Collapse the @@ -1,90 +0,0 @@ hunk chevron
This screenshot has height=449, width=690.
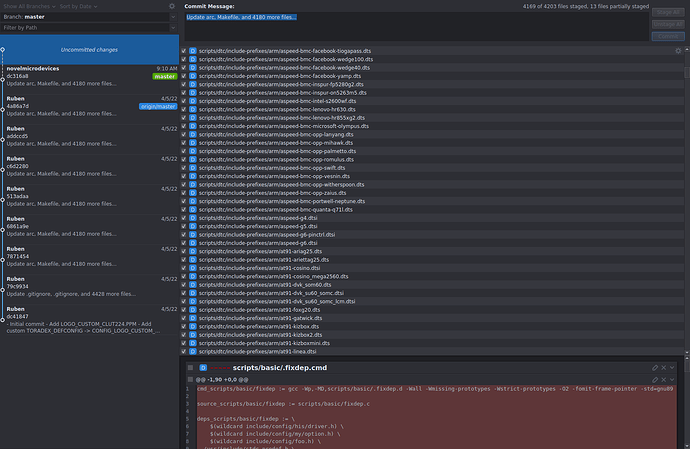click(x=672, y=379)
